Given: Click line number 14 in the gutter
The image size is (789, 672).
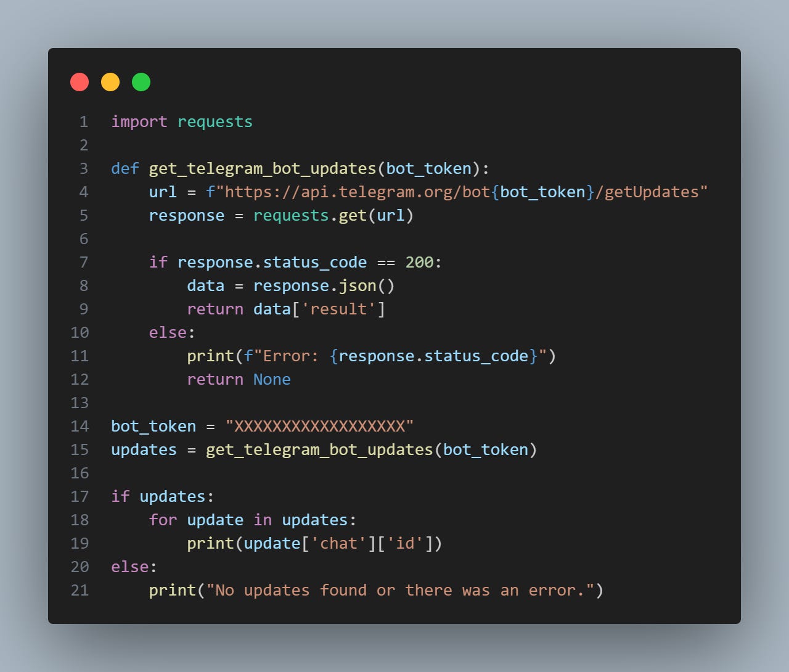Looking at the screenshot, I should click(80, 427).
